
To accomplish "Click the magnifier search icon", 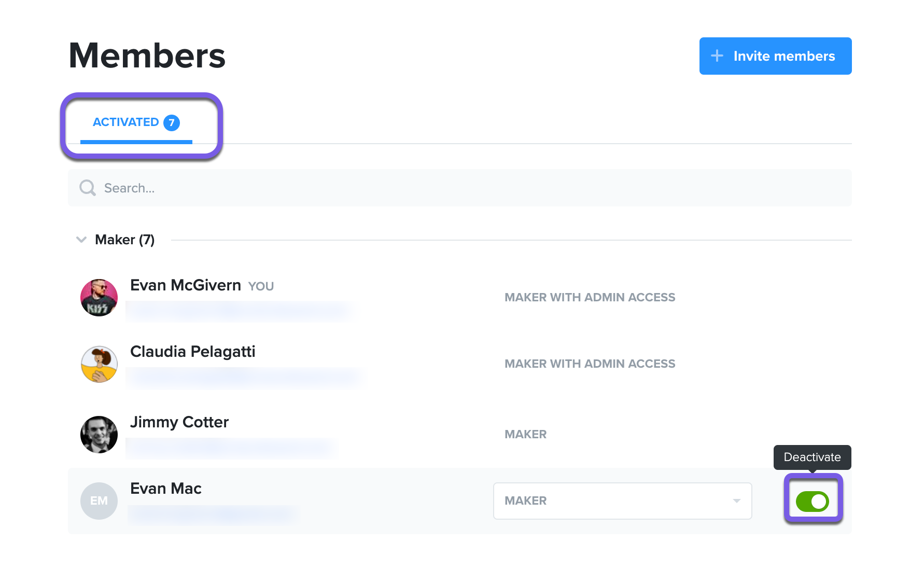I will point(88,188).
